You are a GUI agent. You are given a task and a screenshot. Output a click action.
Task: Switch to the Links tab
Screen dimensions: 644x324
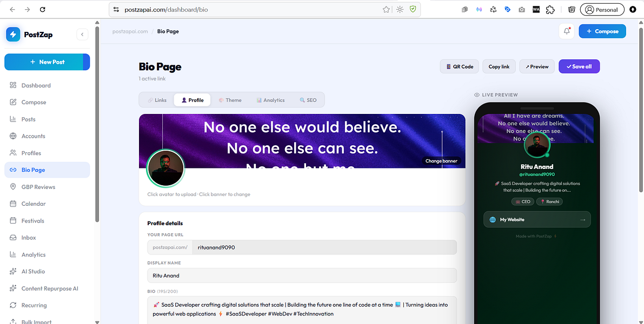157,100
